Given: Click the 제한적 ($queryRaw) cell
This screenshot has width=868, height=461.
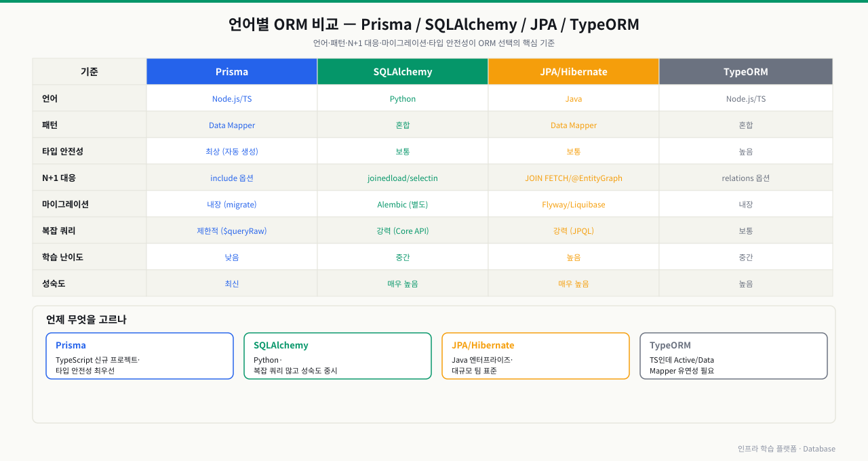Looking at the screenshot, I should coord(232,230).
